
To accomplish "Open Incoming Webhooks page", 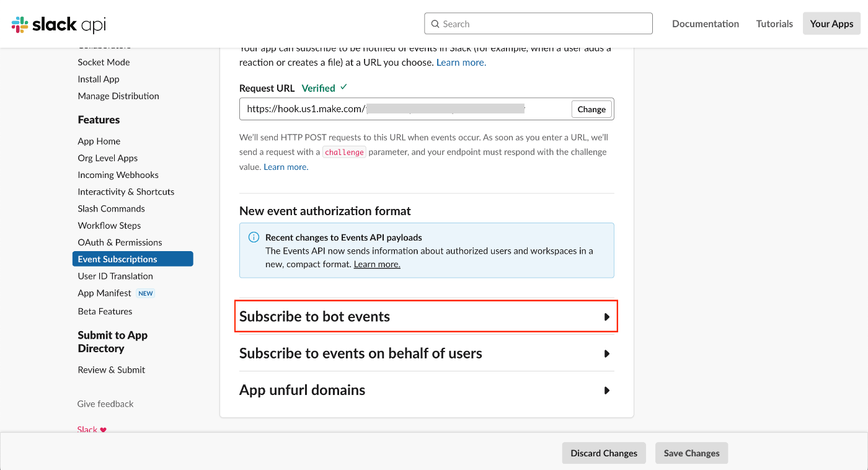I will coord(118,175).
